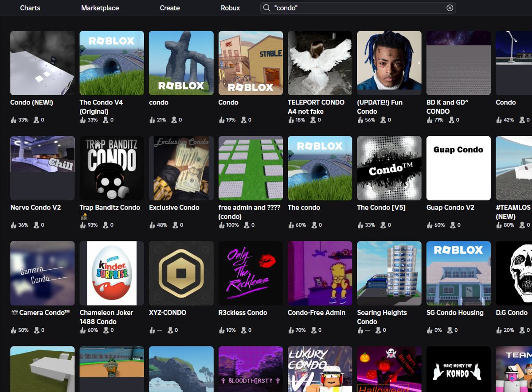Click the player icon under Soaring Heights Condo
Screen dimensions: 532x392
coord(379,330)
